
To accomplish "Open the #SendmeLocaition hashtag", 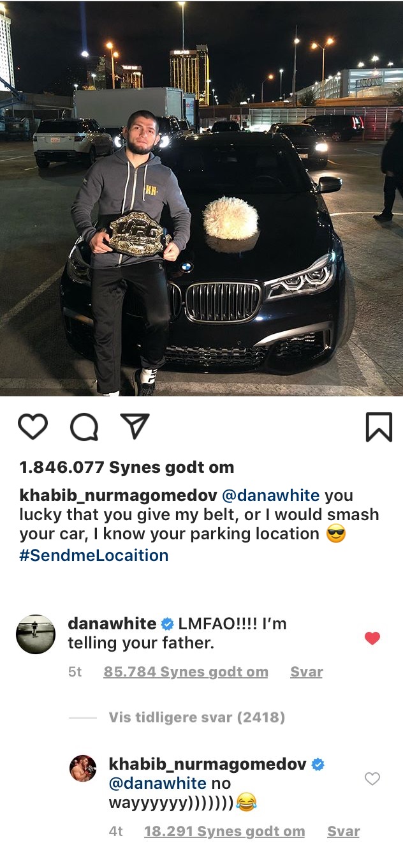I will 94,555.
